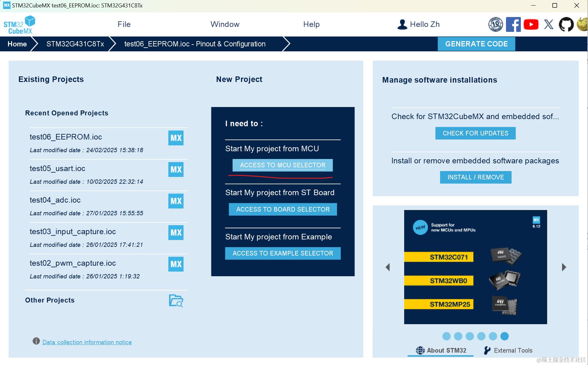Open the Window menu
Screen dimensions: 588x365
tap(225, 24)
